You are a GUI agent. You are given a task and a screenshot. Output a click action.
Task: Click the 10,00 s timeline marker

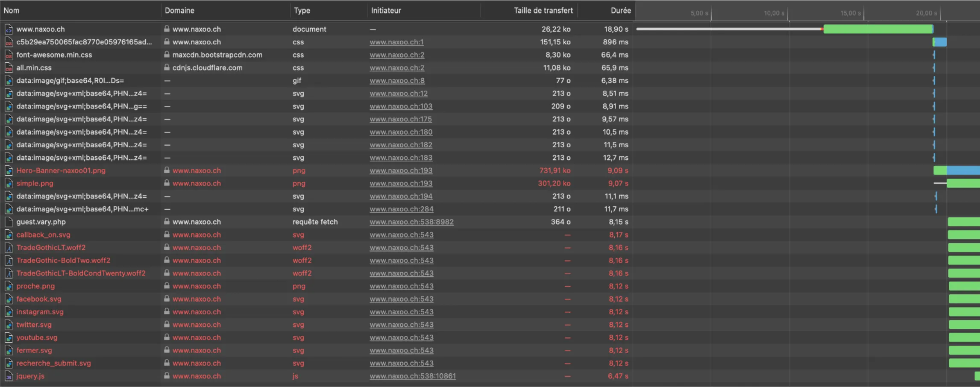[774, 13]
